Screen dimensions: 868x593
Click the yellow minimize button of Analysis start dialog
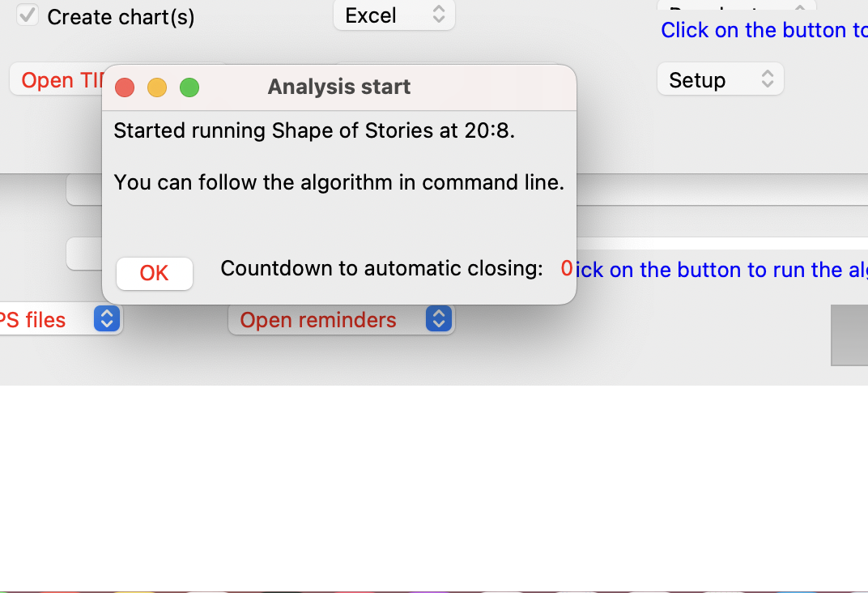(157, 87)
